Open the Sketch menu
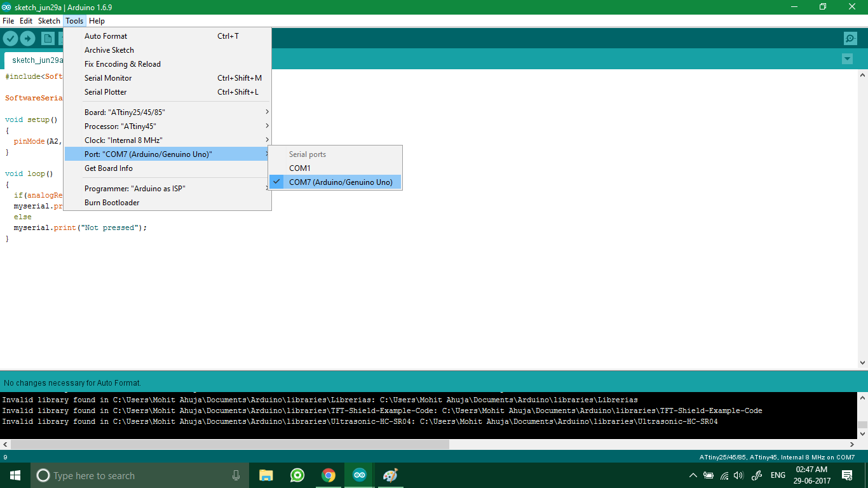Image resolution: width=868 pixels, height=488 pixels. tap(49, 21)
